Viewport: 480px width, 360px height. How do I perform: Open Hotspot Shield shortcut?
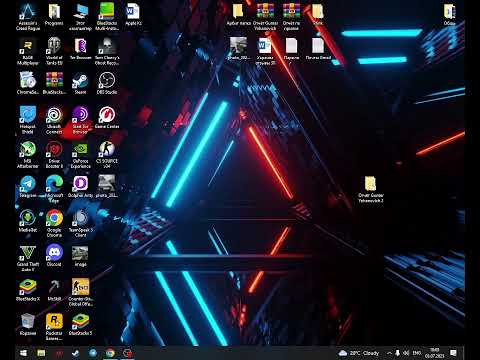click(28, 120)
